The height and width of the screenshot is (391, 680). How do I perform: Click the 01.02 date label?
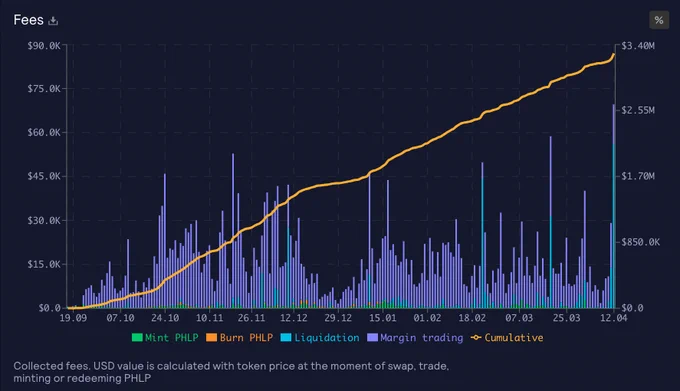click(x=427, y=318)
